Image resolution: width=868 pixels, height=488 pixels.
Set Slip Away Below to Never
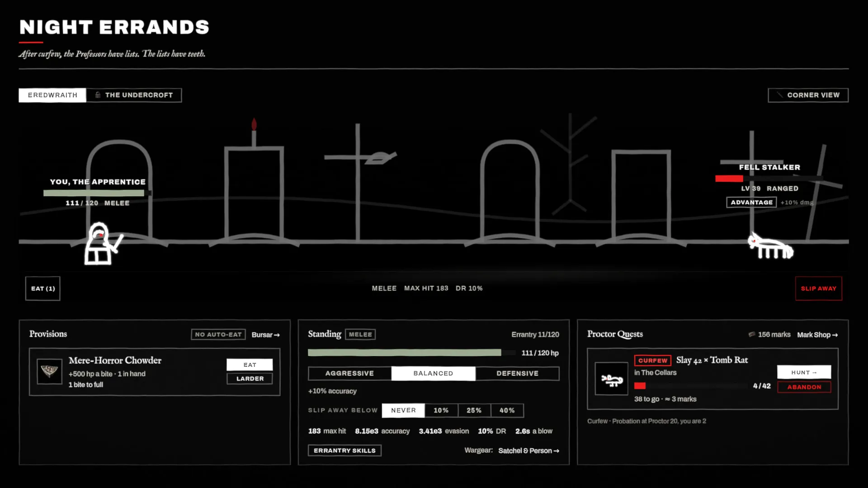click(x=403, y=410)
